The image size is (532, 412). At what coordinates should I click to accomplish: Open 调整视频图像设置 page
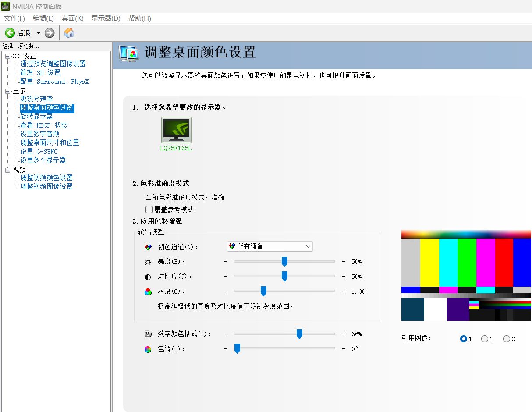46,187
